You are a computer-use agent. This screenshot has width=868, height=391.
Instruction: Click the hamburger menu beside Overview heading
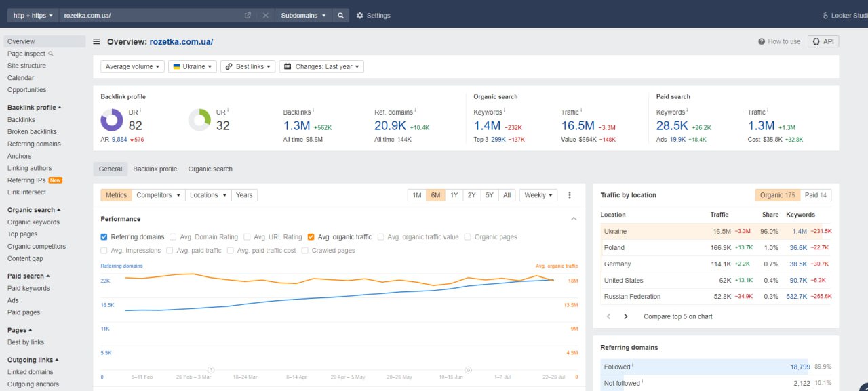(96, 41)
